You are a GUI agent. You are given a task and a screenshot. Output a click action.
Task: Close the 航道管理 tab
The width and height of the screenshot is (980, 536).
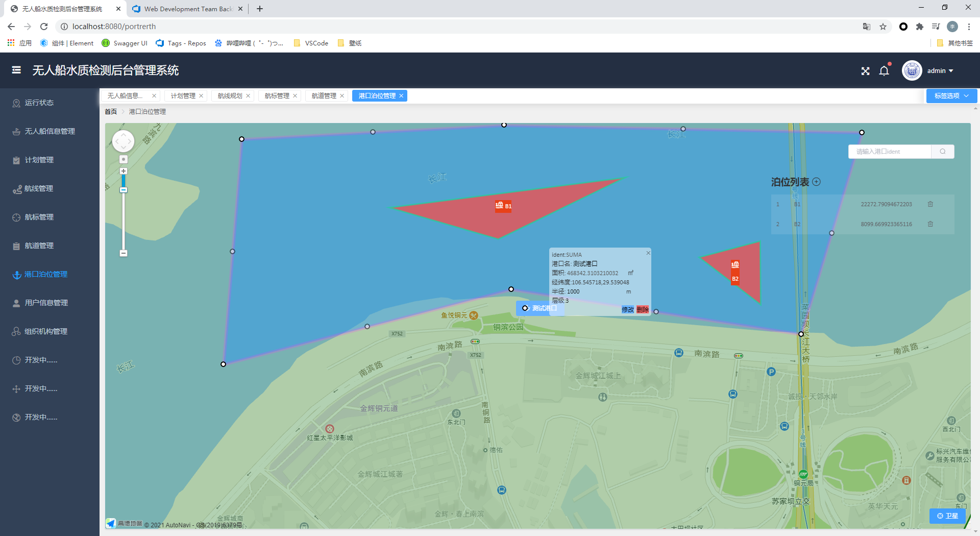(x=342, y=95)
